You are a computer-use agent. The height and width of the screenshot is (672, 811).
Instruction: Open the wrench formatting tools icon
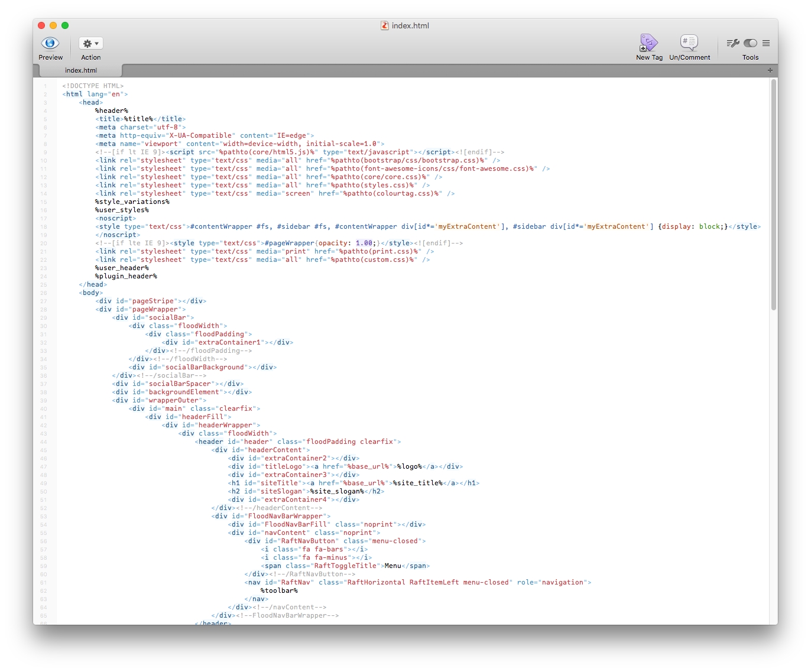(x=733, y=43)
